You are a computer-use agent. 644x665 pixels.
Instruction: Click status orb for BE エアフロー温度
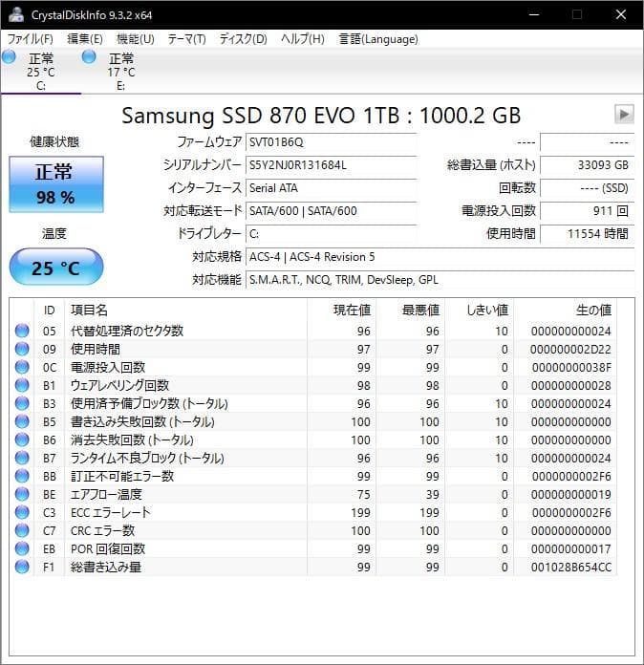pos(22,494)
